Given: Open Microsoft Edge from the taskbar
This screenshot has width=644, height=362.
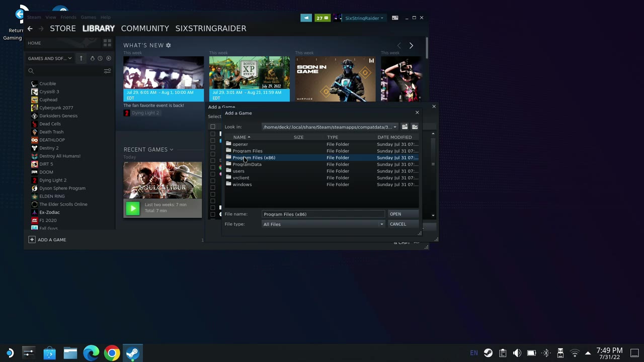Looking at the screenshot, I should click(91, 353).
